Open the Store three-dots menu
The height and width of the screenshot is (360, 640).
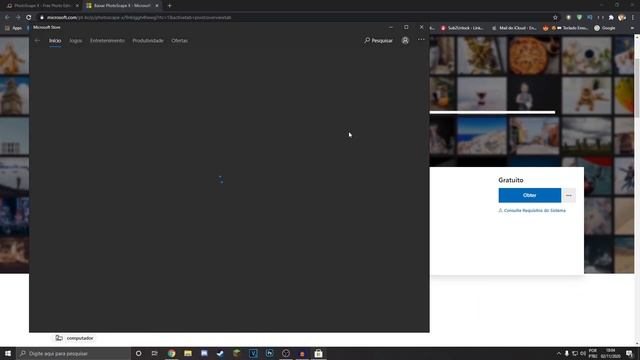pos(421,40)
